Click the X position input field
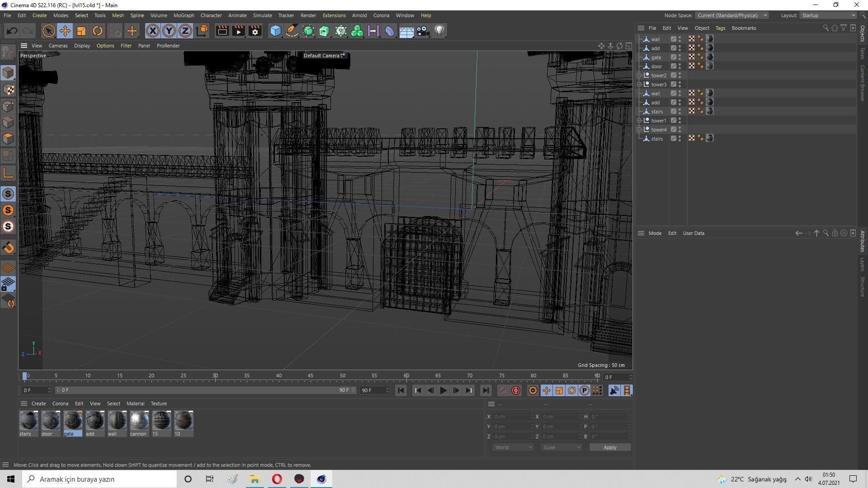 (513, 417)
